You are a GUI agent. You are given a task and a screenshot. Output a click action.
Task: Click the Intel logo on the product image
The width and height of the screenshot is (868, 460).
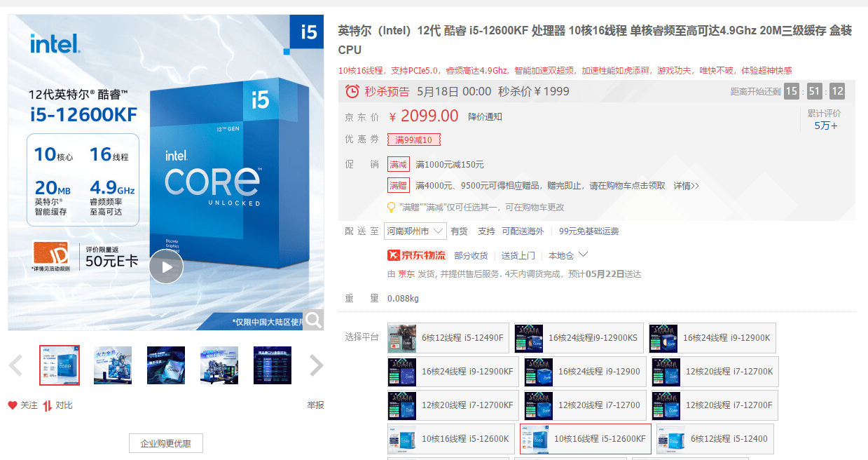pyautogui.click(x=55, y=43)
